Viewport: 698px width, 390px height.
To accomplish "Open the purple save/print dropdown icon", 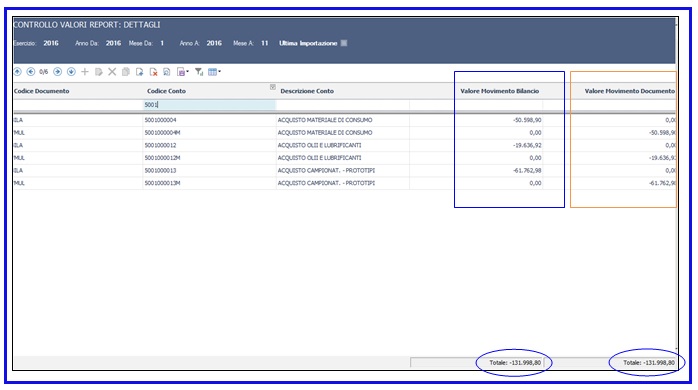I will (183, 72).
